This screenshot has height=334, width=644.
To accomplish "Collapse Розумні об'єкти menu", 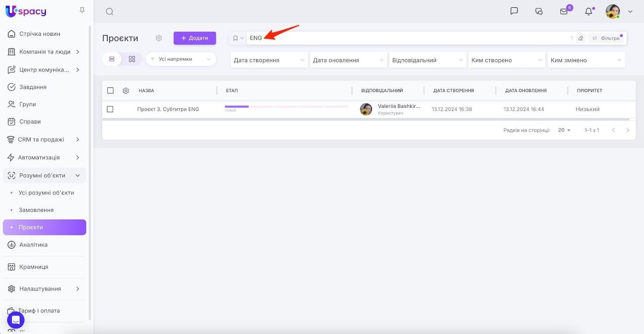I will coord(45,175).
